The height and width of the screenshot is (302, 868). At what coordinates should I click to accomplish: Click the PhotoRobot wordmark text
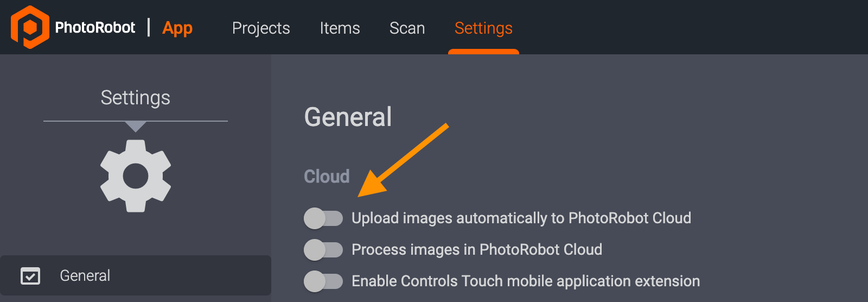[x=95, y=28]
